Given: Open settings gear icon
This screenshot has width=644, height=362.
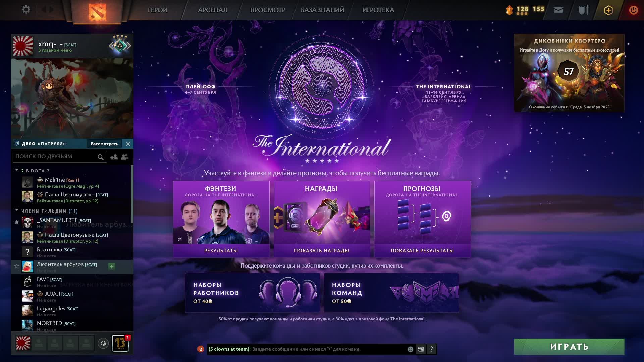Looking at the screenshot, I should pos(26,10).
